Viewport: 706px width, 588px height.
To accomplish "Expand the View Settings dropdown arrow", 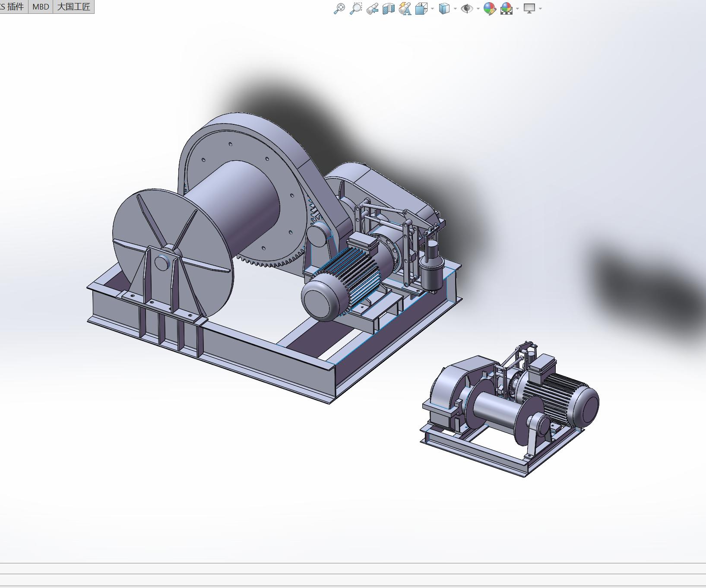I will (x=540, y=9).
